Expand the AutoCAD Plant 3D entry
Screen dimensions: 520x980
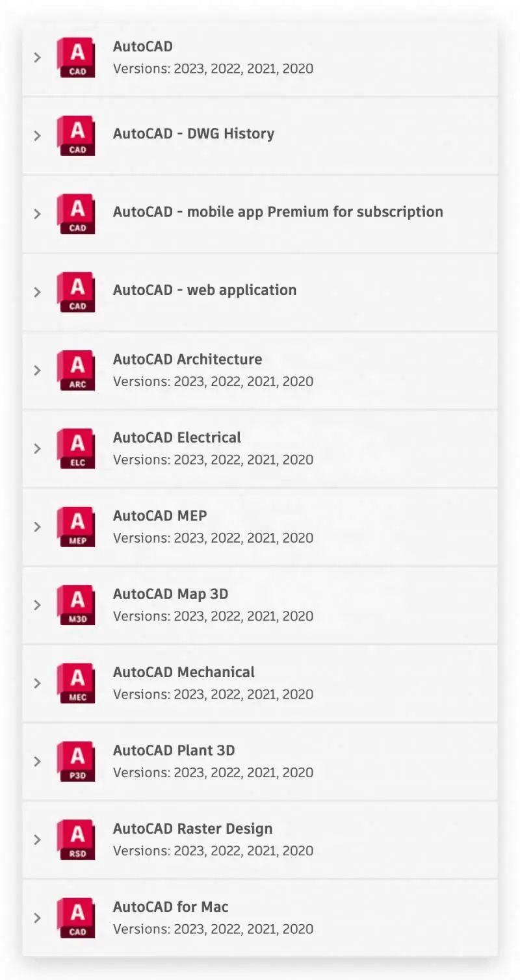click(37, 761)
